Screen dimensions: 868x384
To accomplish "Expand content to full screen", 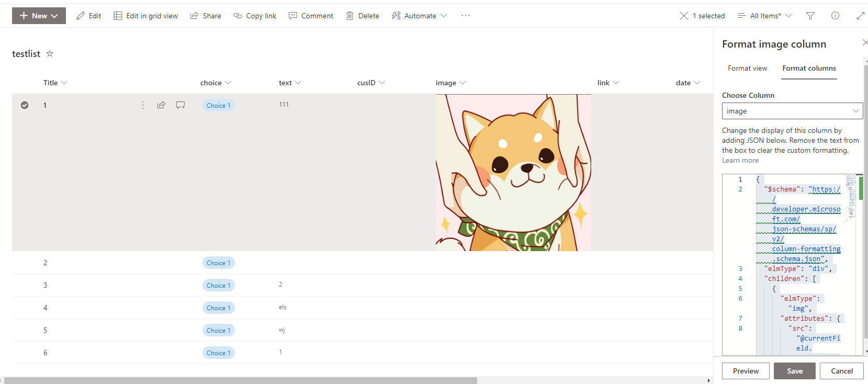I will [861, 16].
